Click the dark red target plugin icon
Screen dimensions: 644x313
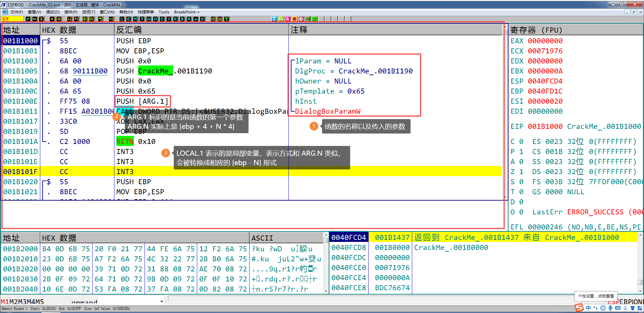[301, 19]
